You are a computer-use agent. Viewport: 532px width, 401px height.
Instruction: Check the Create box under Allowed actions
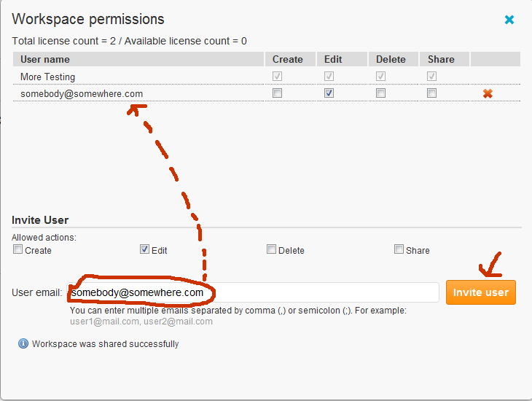pos(18,249)
